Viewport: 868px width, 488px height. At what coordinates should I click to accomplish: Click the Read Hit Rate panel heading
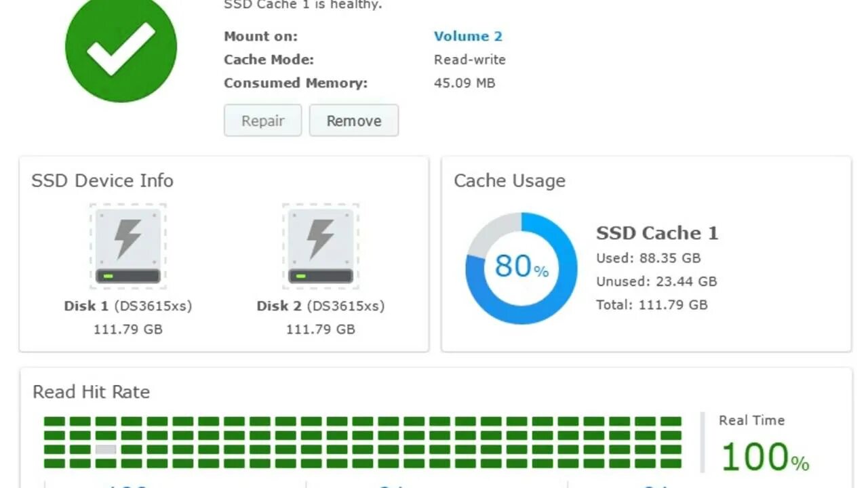[91, 392]
